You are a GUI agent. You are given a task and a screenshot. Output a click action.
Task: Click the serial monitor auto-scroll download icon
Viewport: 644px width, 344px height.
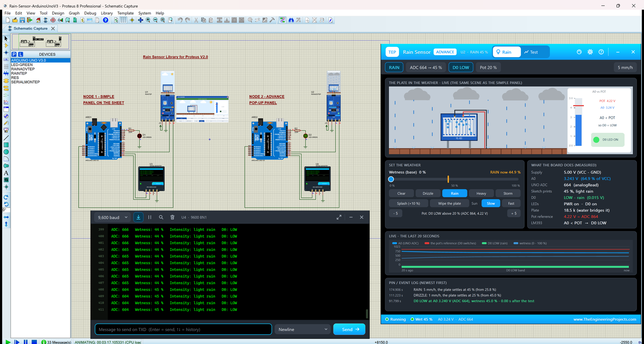pyautogui.click(x=138, y=217)
